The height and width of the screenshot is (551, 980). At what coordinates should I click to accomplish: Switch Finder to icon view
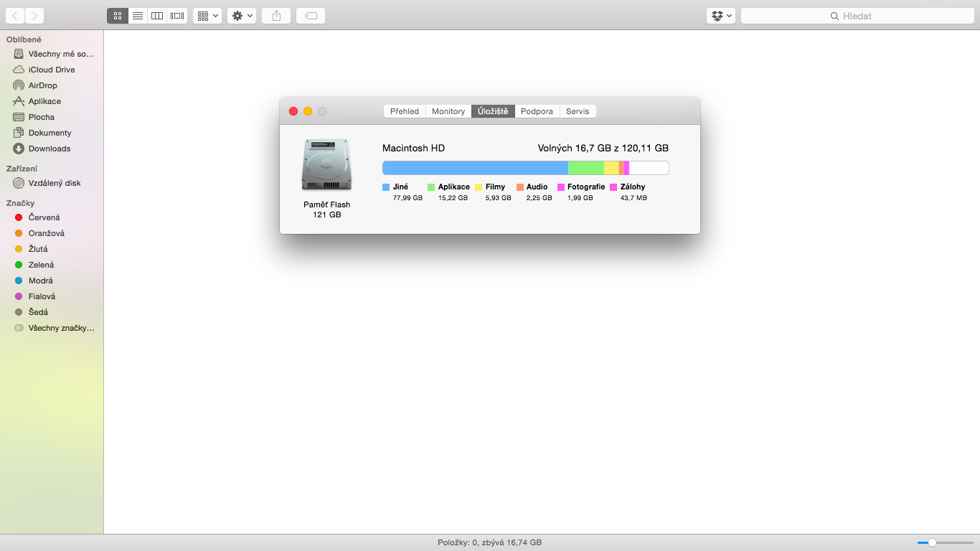(x=118, y=16)
